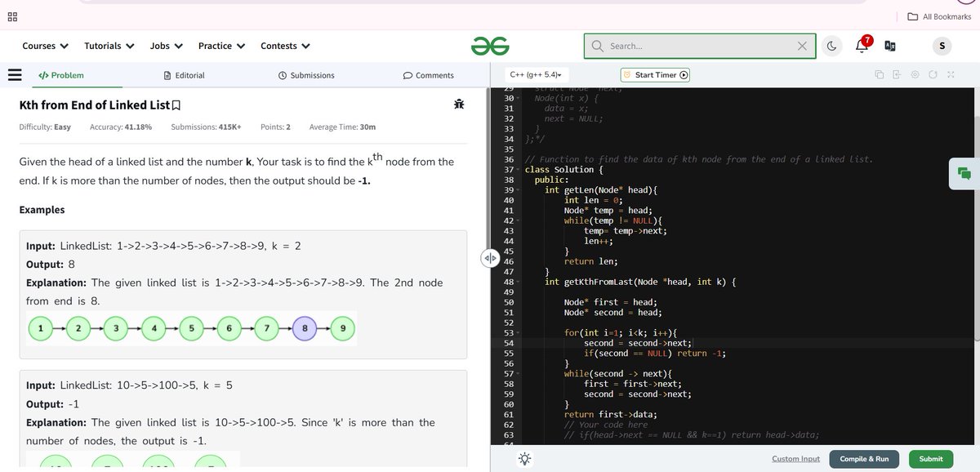Bookmark the Kth from End problem

(x=176, y=105)
